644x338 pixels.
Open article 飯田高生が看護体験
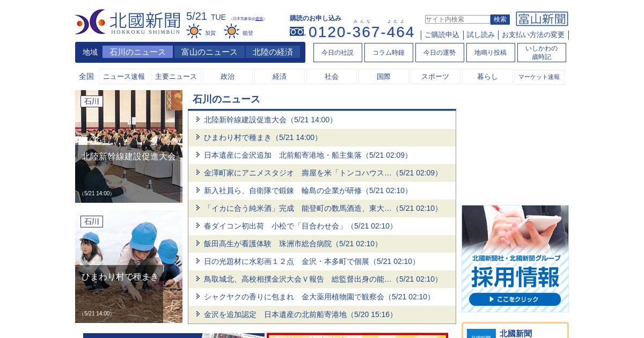click(x=322, y=244)
